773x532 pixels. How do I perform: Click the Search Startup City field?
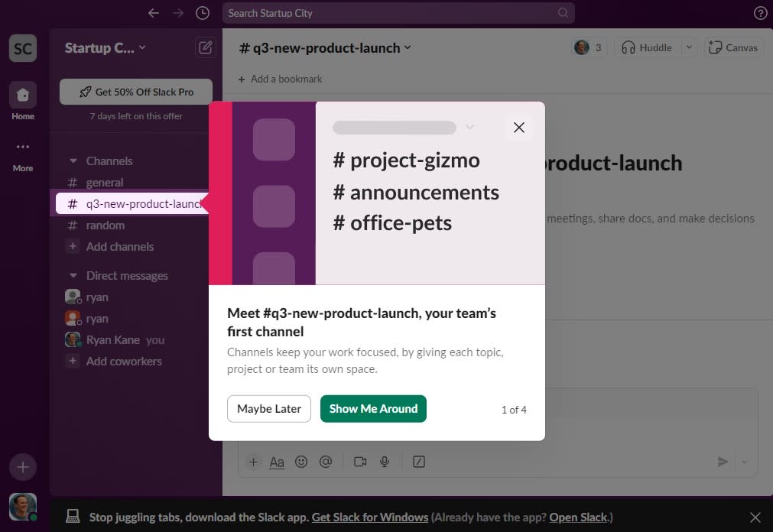point(398,13)
